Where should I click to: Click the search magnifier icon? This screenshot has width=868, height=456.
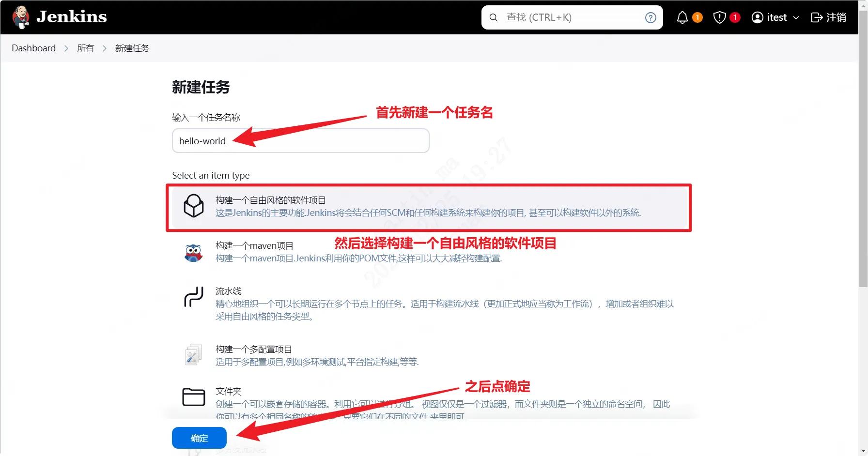coord(494,17)
